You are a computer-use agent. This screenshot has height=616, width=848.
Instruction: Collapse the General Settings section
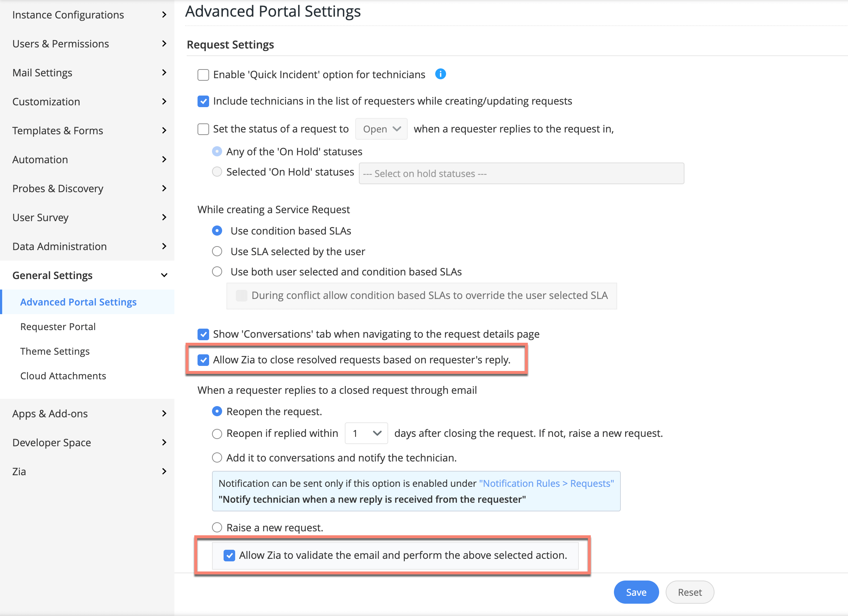[164, 275]
